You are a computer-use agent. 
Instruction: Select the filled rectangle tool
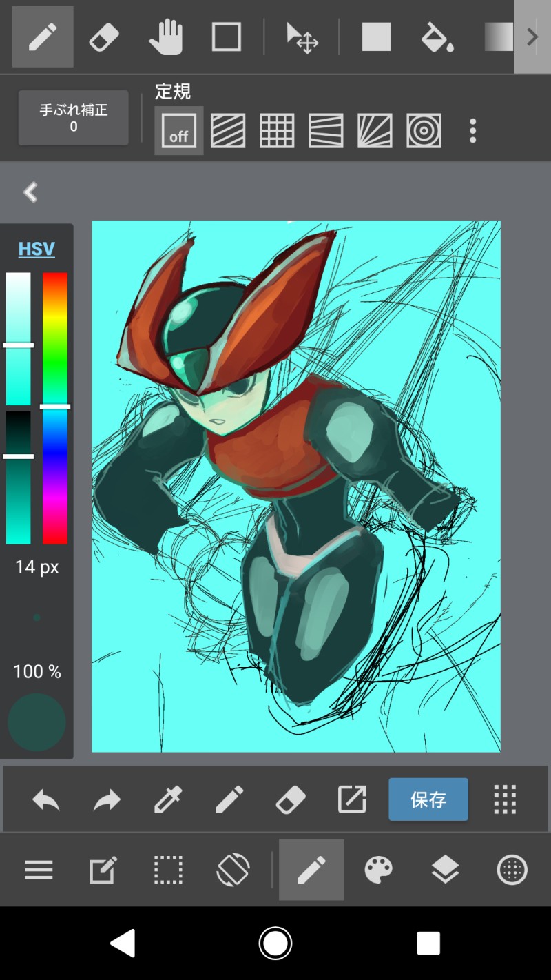click(376, 37)
